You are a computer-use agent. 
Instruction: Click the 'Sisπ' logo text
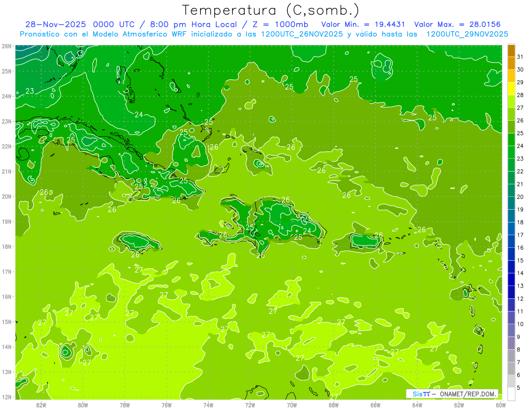click(x=421, y=394)
